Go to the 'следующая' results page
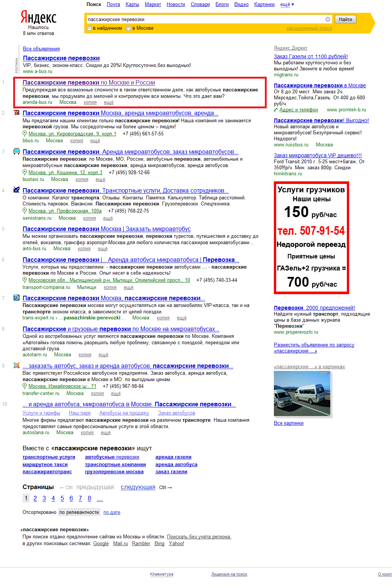 138,487
